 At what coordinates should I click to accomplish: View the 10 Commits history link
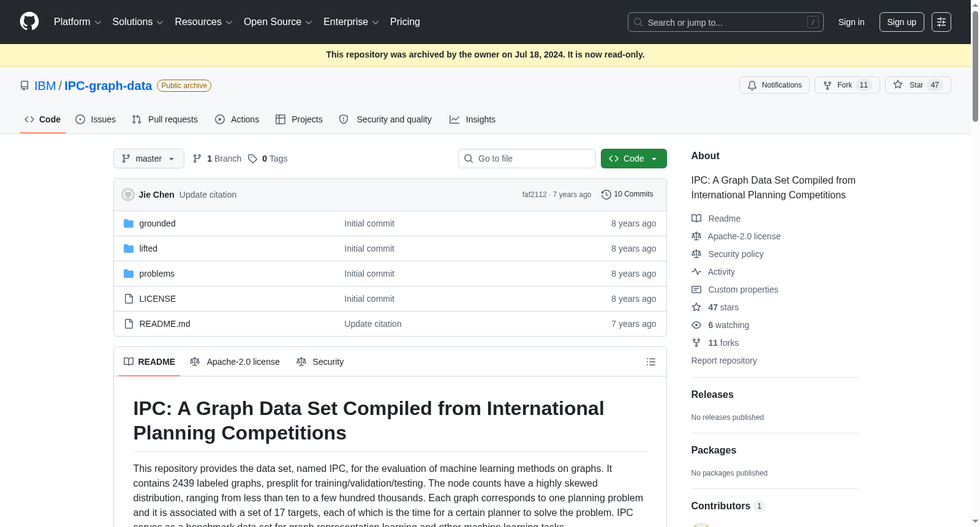627,194
